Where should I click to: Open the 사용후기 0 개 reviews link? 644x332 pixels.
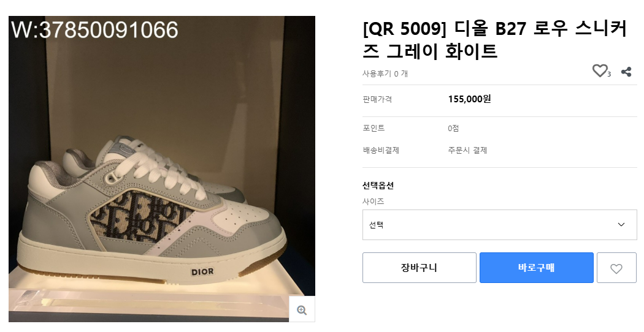click(x=385, y=74)
